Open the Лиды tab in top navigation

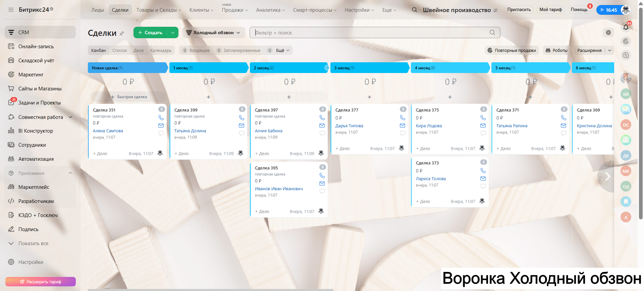tap(98, 10)
